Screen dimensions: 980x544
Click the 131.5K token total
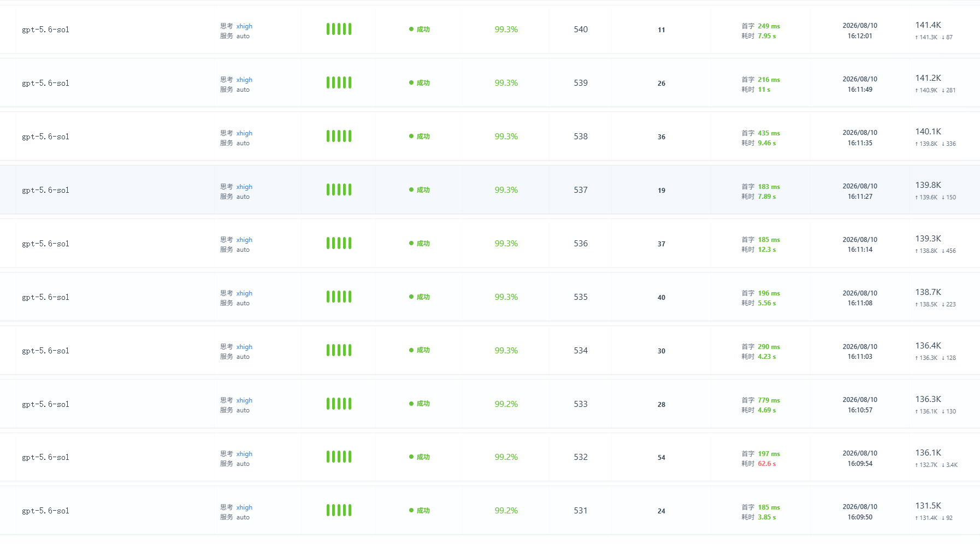point(928,506)
